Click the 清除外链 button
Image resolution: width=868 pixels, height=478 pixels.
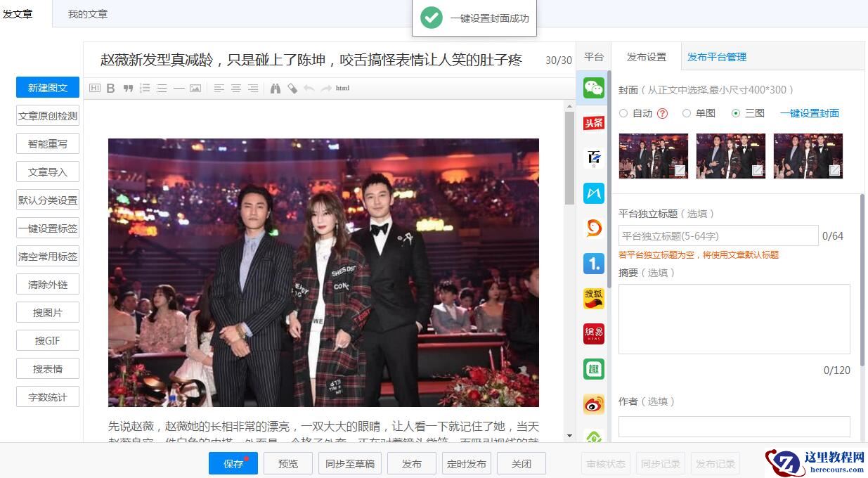pyautogui.click(x=48, y=285)
